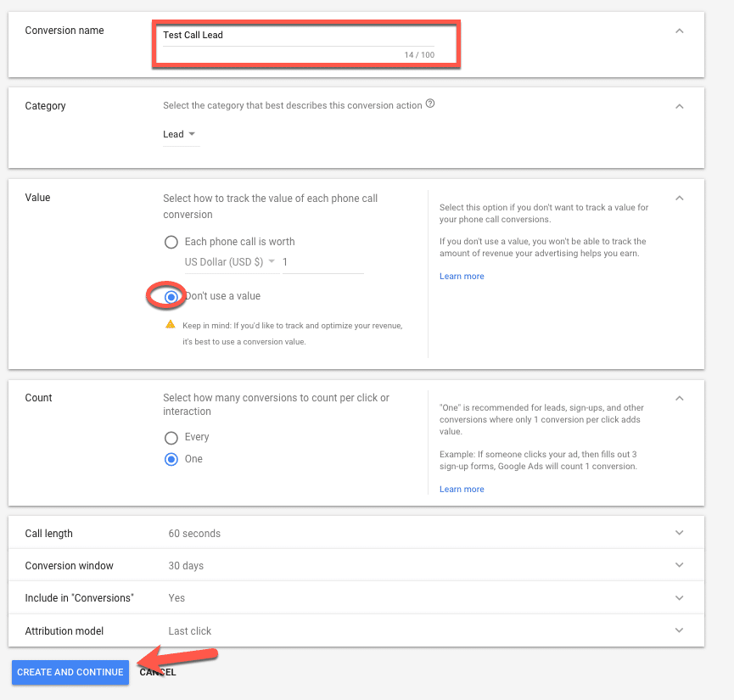
Task: Open the US Dollar currency dropdown
Action: click(x=230, y=261)
